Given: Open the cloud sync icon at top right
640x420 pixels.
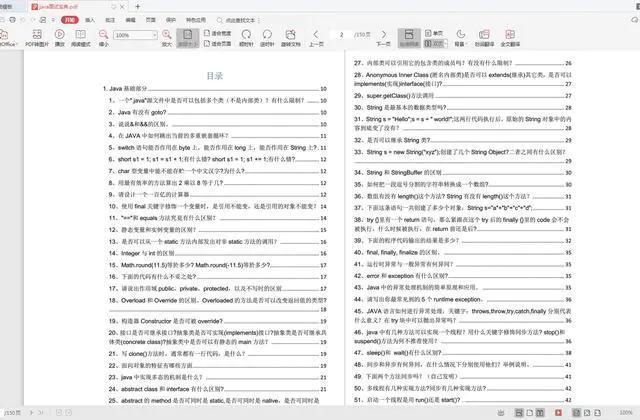Looking at the screenshot, I should click(x=635, y=20).
